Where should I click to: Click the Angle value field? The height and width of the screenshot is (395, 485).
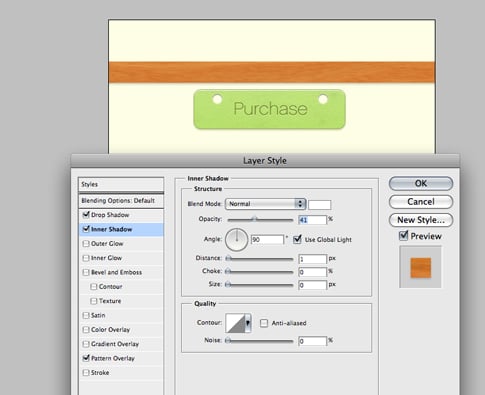click(267, 239)
